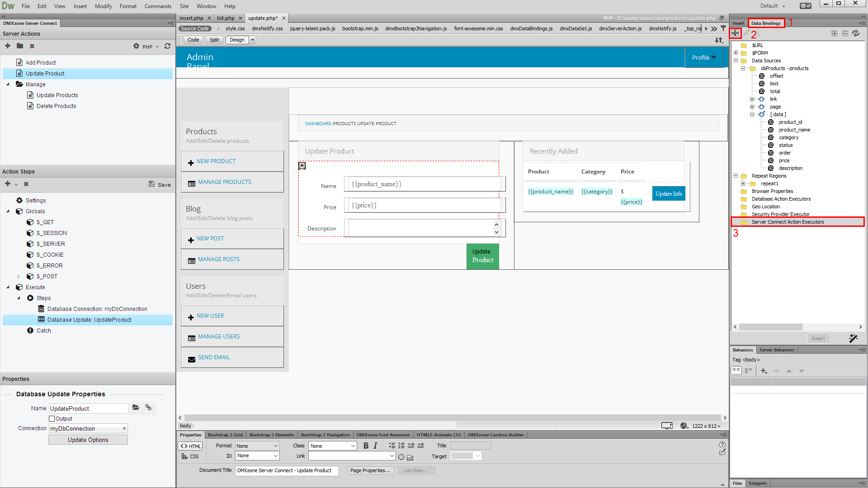Image resolution: width=868 pixels, height=488 pixels.
Task: Add behavior with plus icon in Behaviors panel
Action: pyautogui.click(x=764, y=371)
